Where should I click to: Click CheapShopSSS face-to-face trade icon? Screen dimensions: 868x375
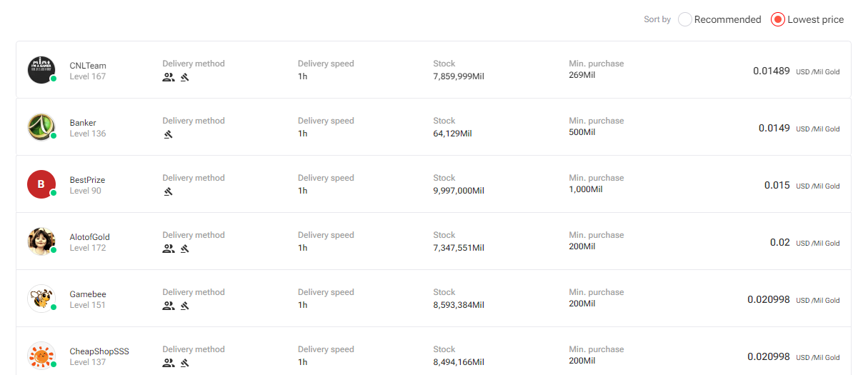point(169,363)
